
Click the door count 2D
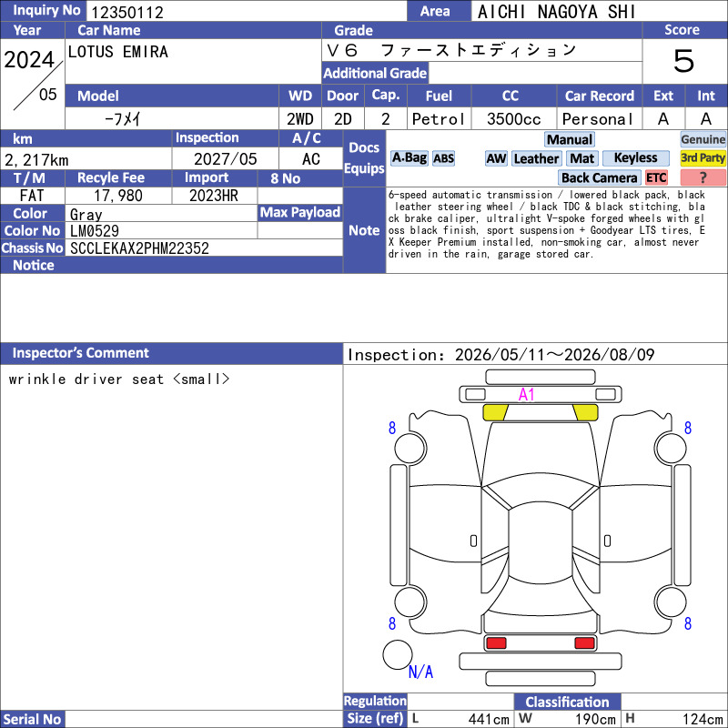[x=343, y=119]
